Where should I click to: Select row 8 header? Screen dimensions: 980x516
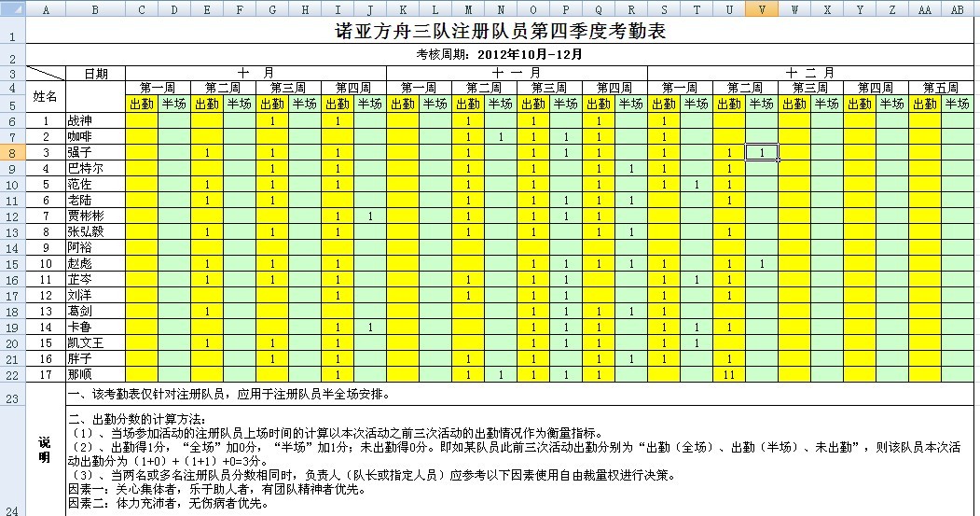click(12, 153)
